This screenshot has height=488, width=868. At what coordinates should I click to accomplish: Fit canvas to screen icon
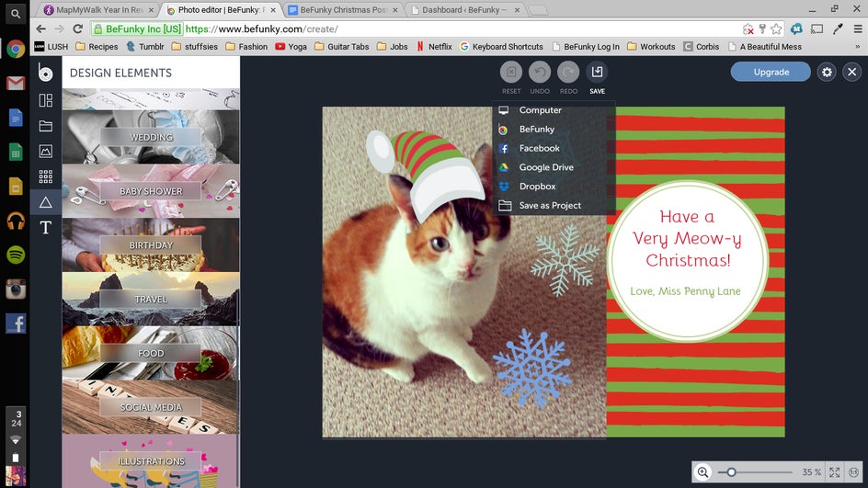pyautogui.click(x=834, y=472)
